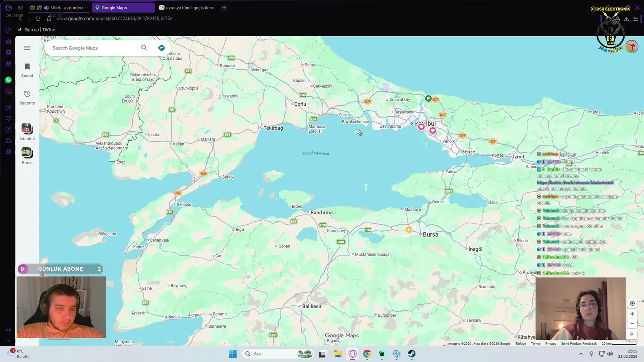Click the green flag marker near Arnavutköy
This screenshot has height=362, width=644.
tap(428, 98)
